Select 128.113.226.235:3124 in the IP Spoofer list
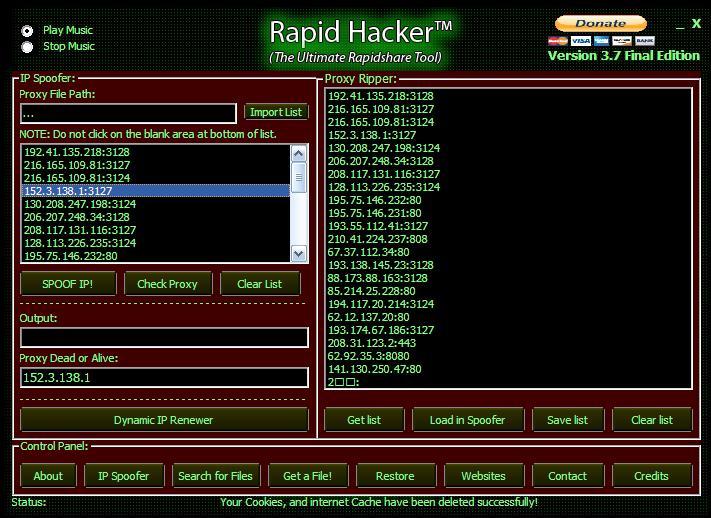Image resolution: width=711 pixels, height=518 pixels. (155, 243)
